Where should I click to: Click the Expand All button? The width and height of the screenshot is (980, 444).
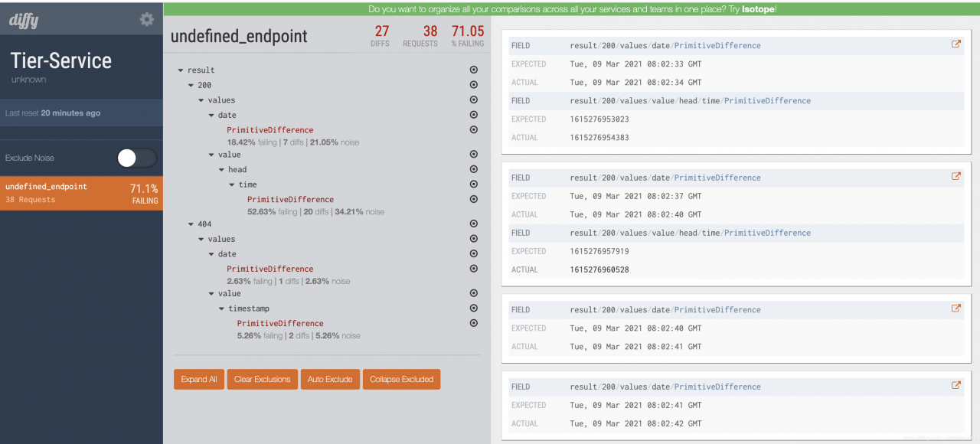[199, 379]
